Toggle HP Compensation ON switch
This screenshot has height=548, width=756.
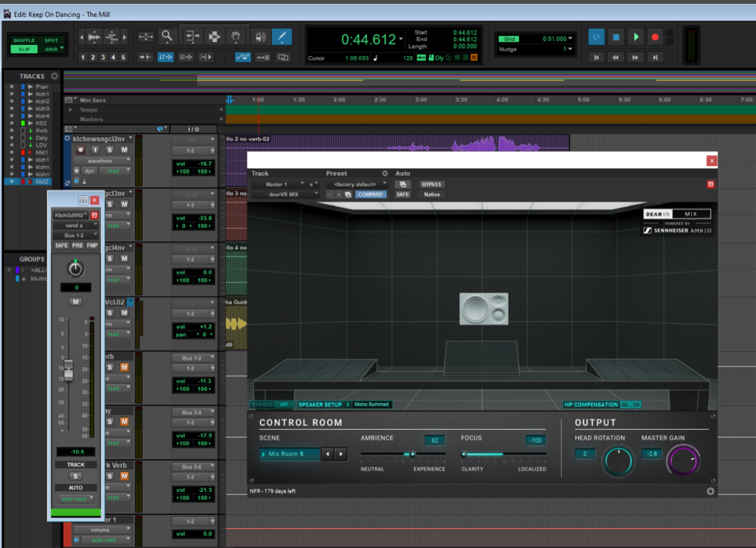tap(630, 405)
